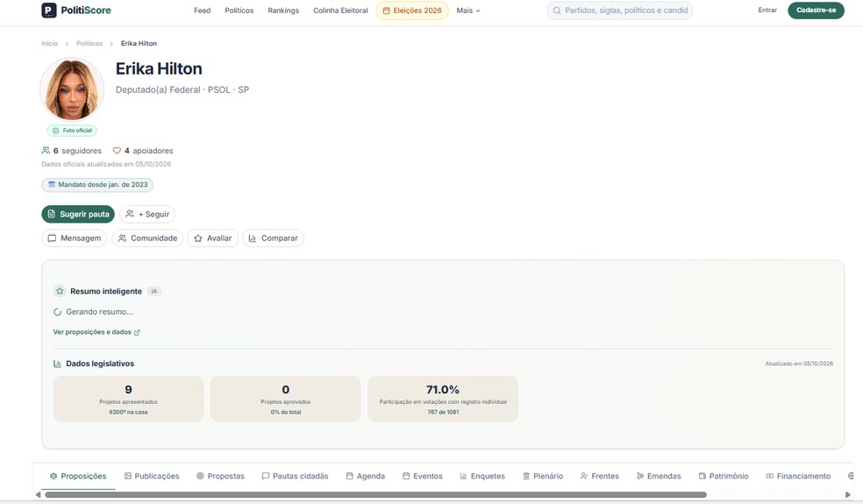Screen dimensions: 863x504
Task: Click the horizontal scrollbar thumb
Action: coord(375,494)
